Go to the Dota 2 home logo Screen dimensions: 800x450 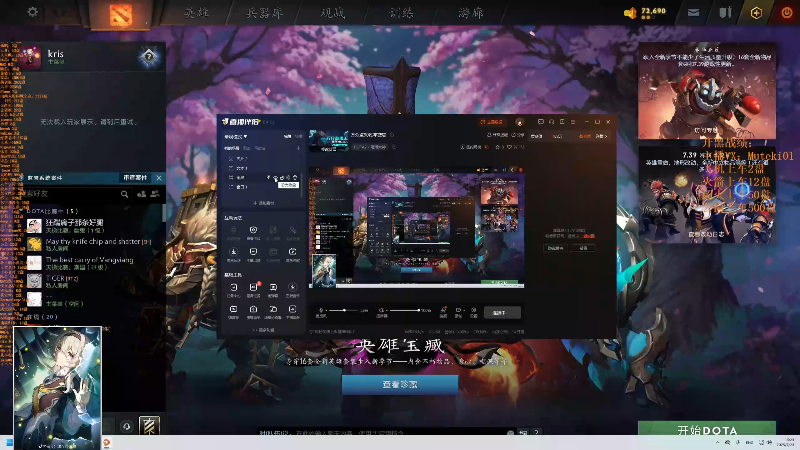[x=120, y=14]
